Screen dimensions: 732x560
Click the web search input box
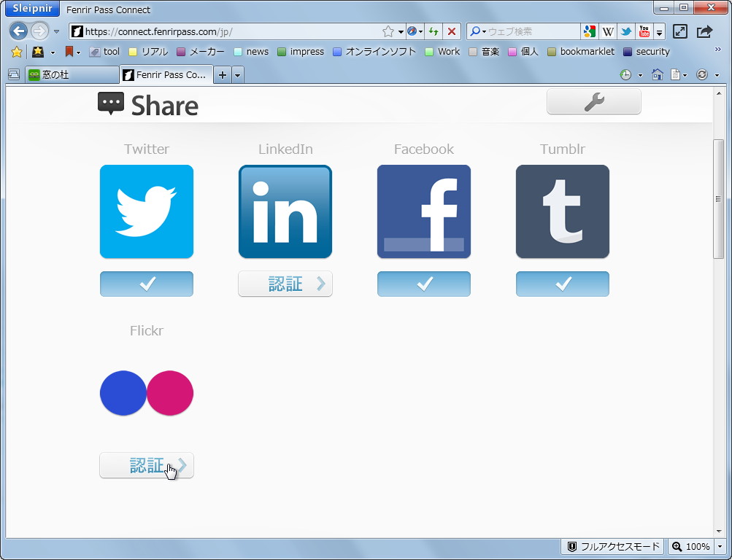[x=532, y=31]
